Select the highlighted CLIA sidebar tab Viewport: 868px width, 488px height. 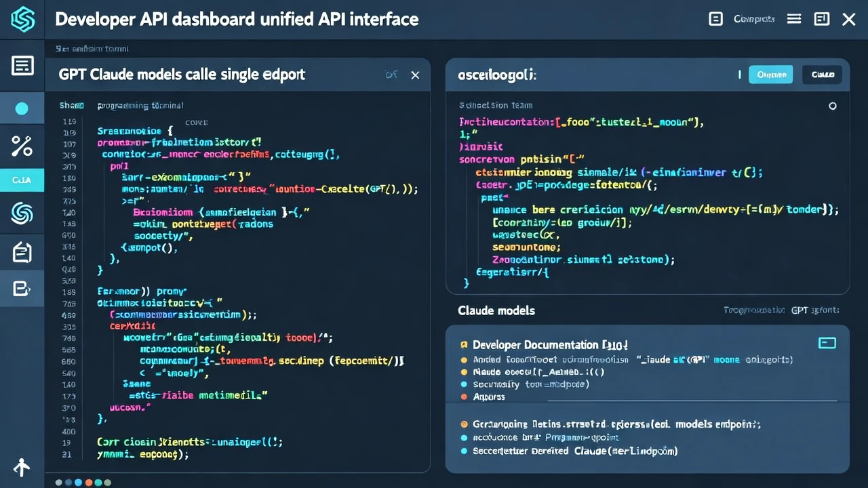coord(22,180)
